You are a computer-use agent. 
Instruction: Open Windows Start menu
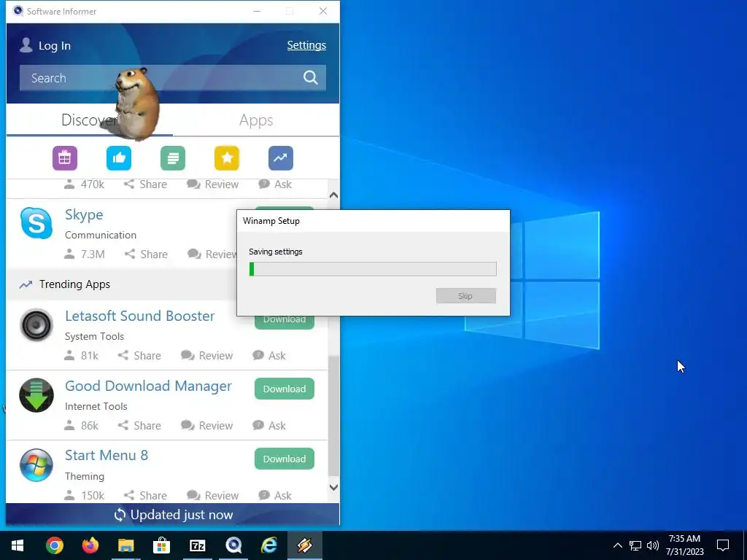(x=18, y=545)
